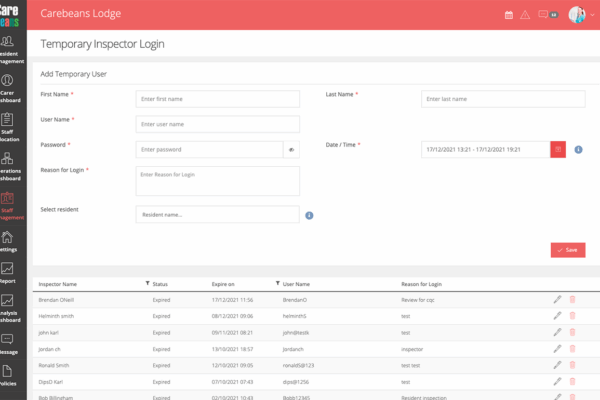Click the Save button
This screenshot has height=400, width=600.
tap(567, 250)
